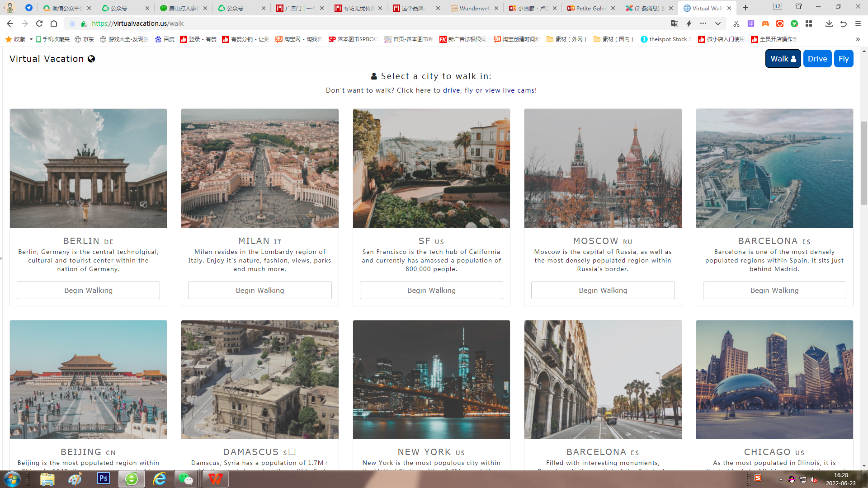
Task: Open the 百度 bookmark
Action: pos(165,39)
